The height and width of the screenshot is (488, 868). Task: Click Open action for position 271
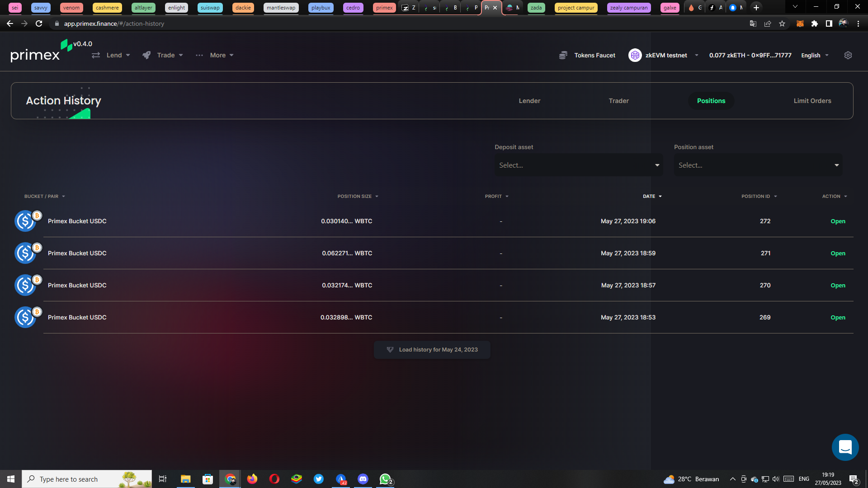point(838,253)
